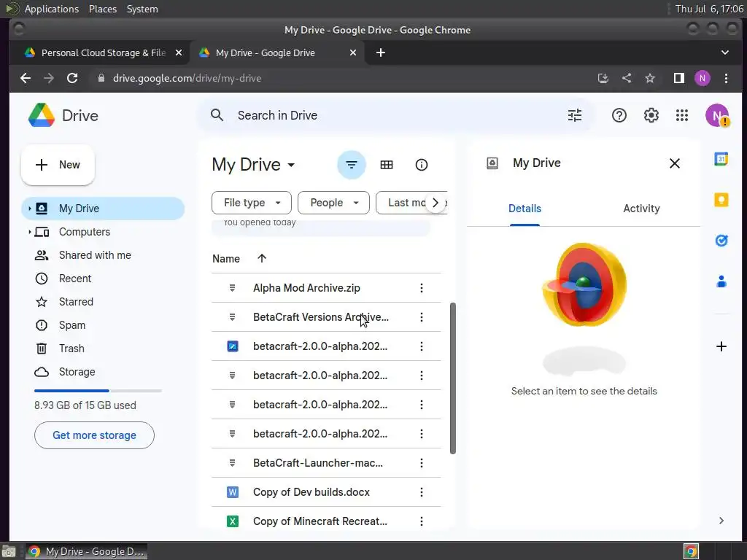Go to Recent files
The image size is (747, 560).
click(x=103, y=279)
